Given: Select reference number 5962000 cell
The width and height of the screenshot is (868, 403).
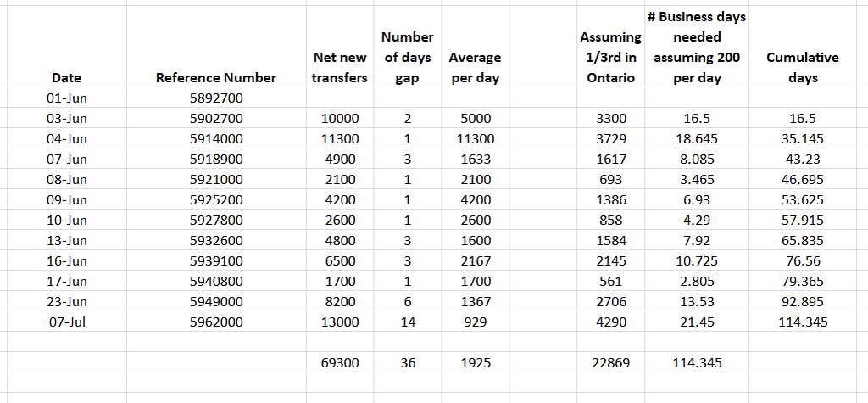Looking at the screenshot, I should 216,322.
